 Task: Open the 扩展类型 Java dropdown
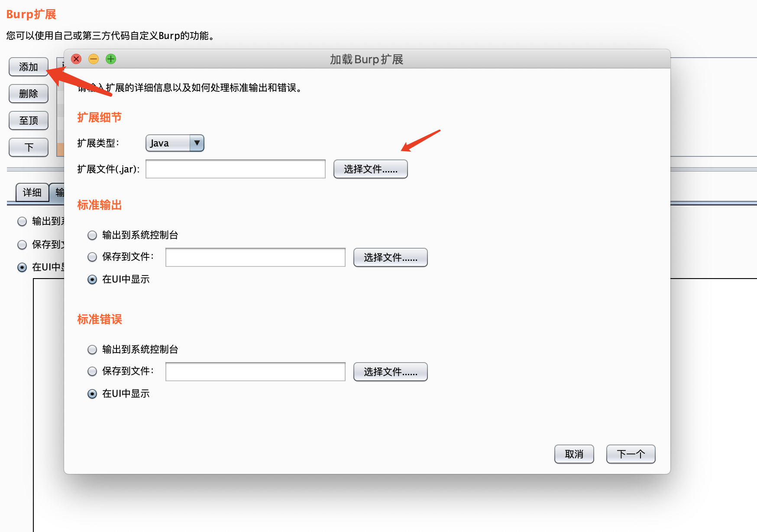pyautogui.click(x=175, y=143)
